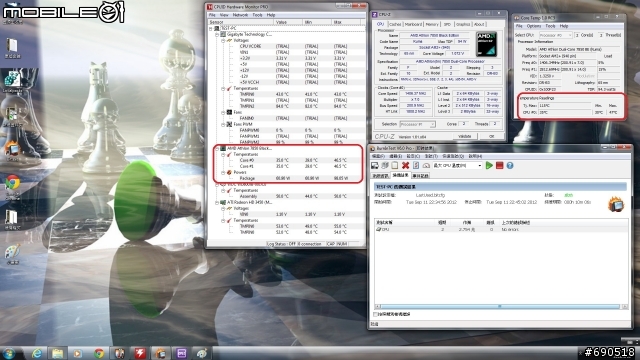Click the AMD Athlon logo image in CPU-Z
Screen dimensions: 640x360
[x=487, y=44]
